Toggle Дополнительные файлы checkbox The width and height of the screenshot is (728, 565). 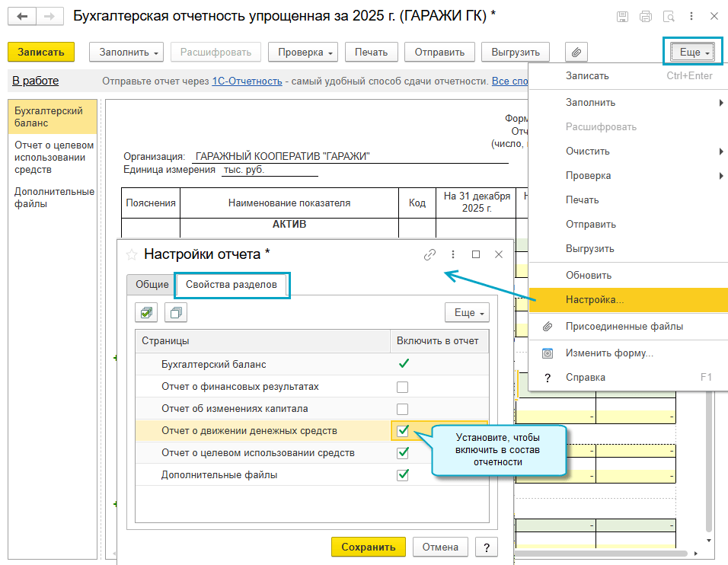(403, 475)
